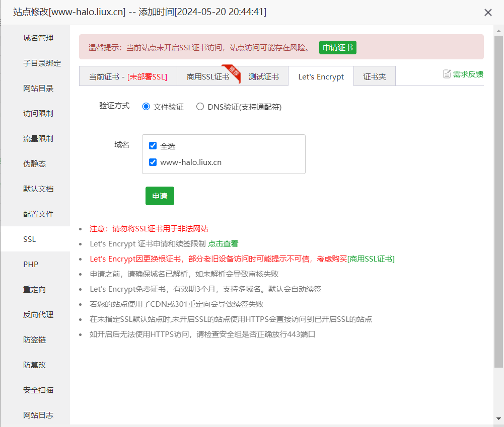
Task: Open 反向代理 sidebar item
Action: (38, 315)
